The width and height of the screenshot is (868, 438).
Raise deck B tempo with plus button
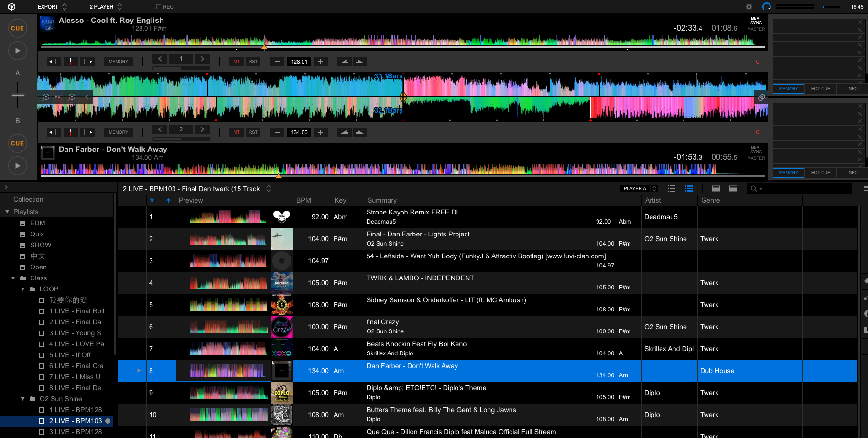(321, 132)
